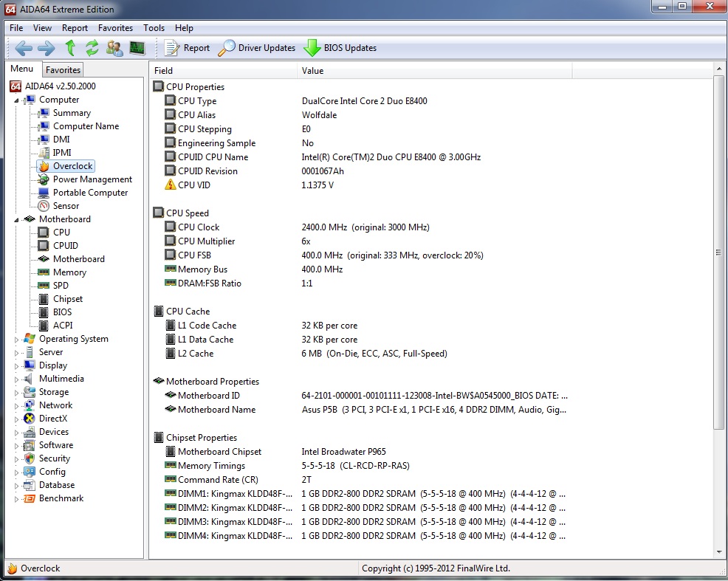728x581 pixels.
Task: Collapse the Computer tree node
Action: pyautogui.click(x=17, y=100)
